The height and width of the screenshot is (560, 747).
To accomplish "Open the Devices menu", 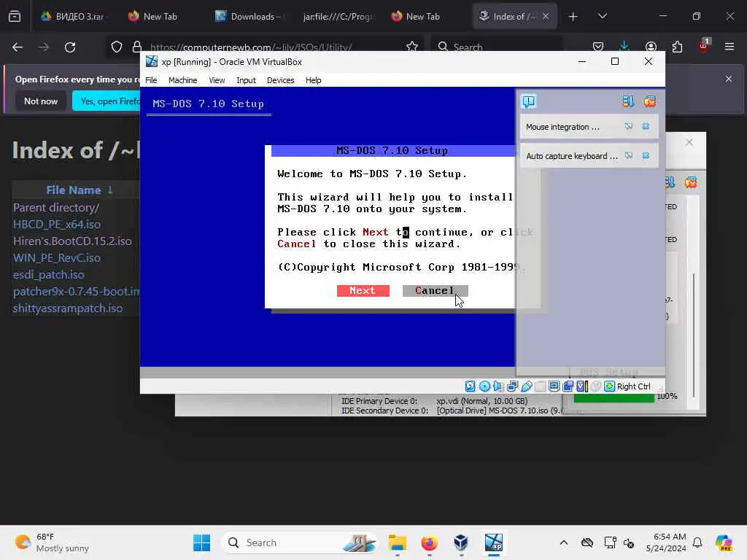I will click(x=281, y=80).
